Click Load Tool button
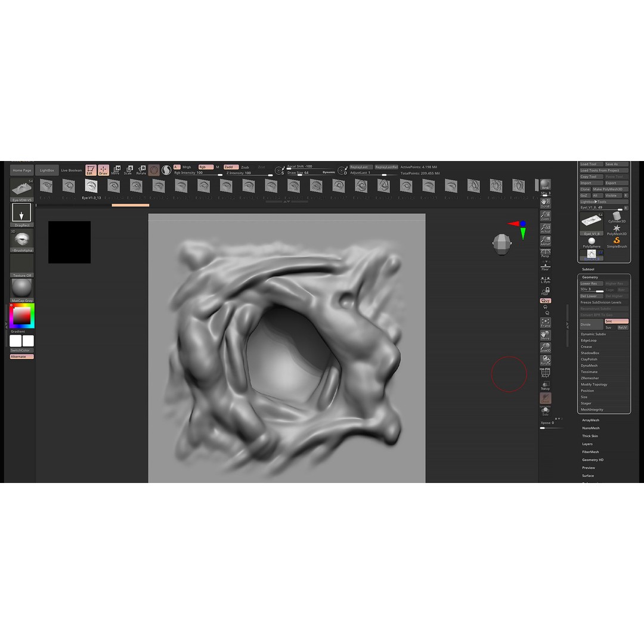Screen dimensions: 644x644 pos(591,164)
